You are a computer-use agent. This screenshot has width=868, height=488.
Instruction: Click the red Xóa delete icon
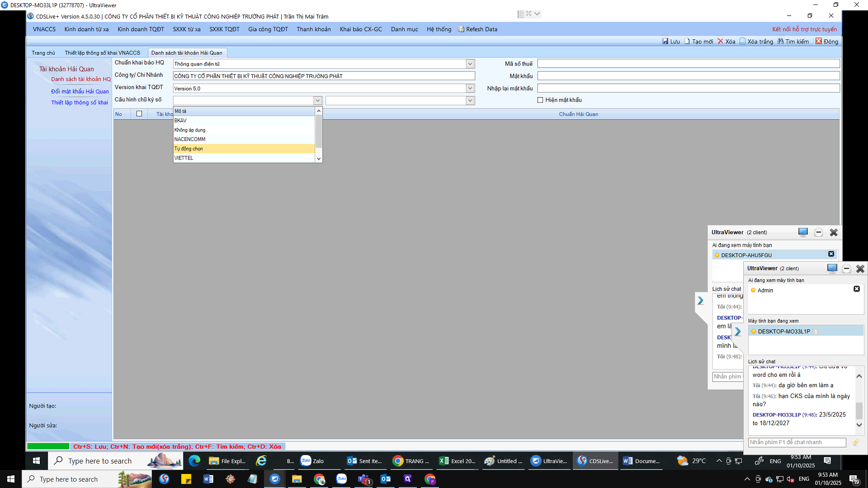pyautogui.click(x=721, y=41)
